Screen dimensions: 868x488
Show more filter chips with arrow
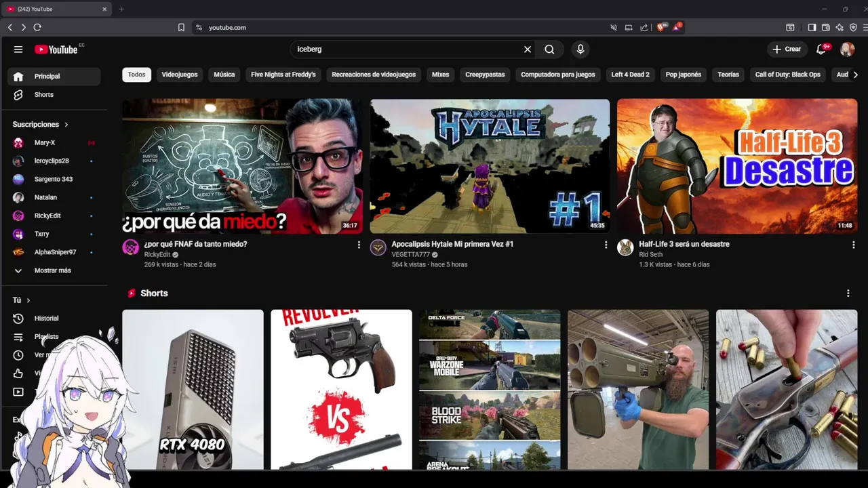(x=855, y=75)
